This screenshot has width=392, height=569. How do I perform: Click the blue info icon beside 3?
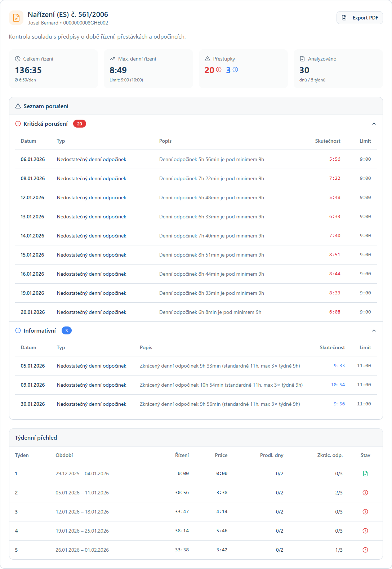[235, 70]
